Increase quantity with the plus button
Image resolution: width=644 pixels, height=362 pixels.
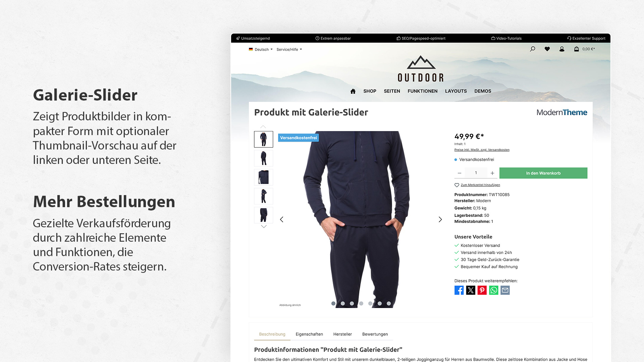pos(492,173)
